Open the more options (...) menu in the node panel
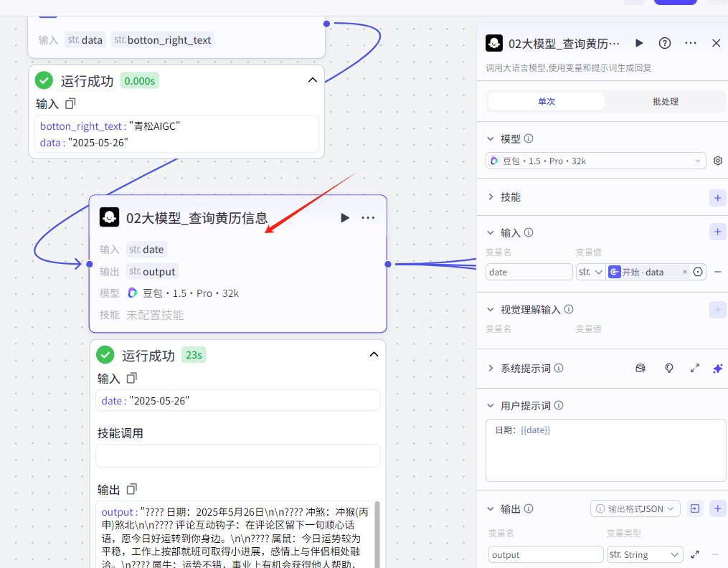Viewport: 728px width, 568px height. (x=690, y=43)
